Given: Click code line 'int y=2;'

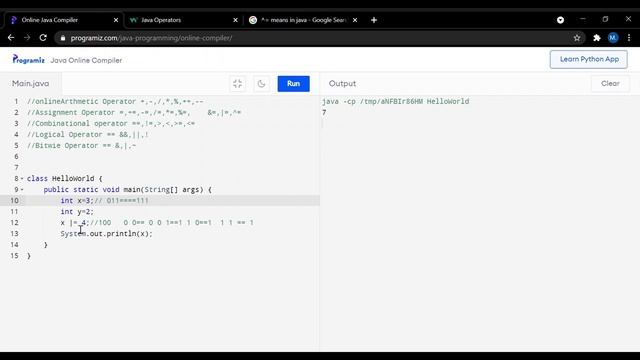Looking at the screenshot, I should click(x=77, y=212).
